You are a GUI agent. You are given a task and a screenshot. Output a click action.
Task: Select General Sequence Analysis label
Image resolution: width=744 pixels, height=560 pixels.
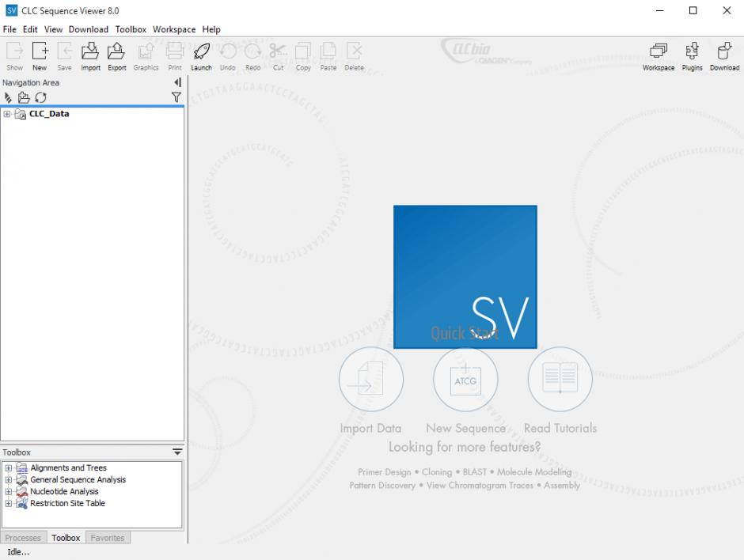click(78, 480)
